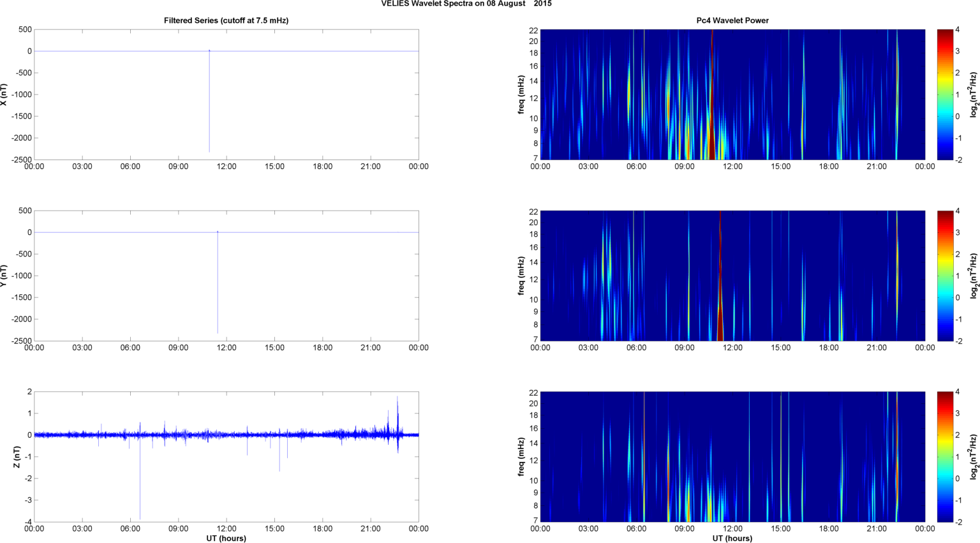Click UT (hours) label under Z wavelet spectrum
Image resolution: width=980 pixels, height=543 pixels.
click(x=732, y=539)
